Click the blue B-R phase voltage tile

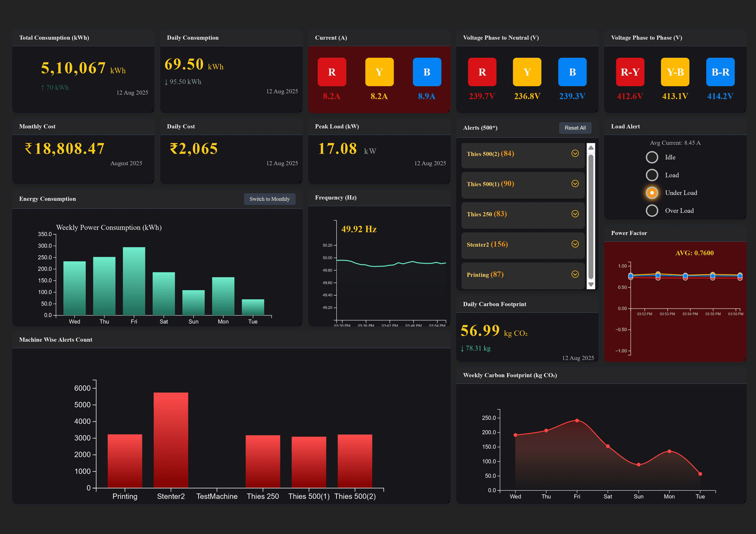[x=720, y=72]
